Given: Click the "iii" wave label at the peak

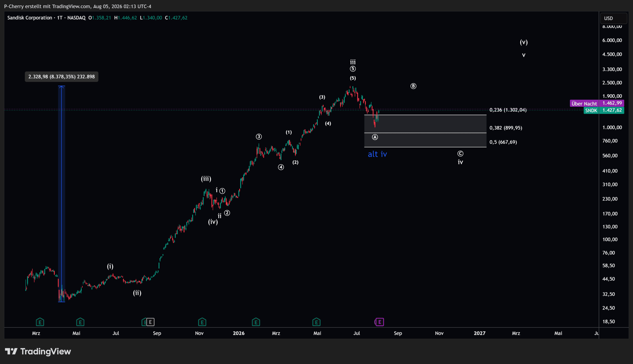Looking at the screenshot, I should point(353,62).
